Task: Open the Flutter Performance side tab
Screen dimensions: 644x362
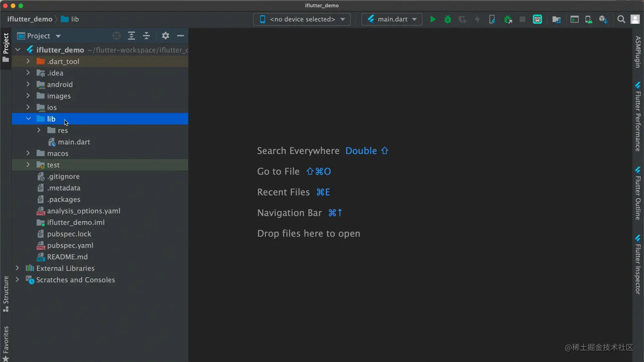Action: (x=638, y=117)
